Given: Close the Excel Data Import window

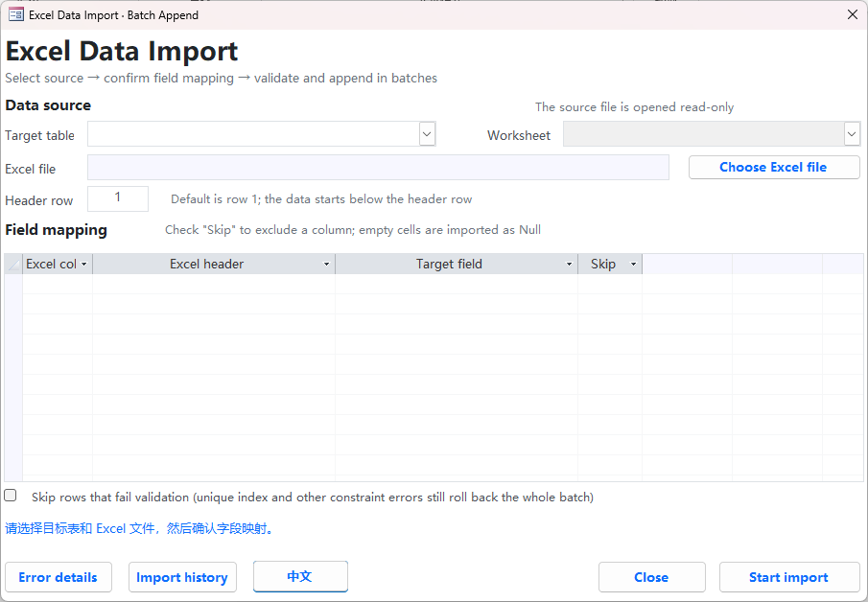Looking at the screenshot, I should tap(853, 15).
